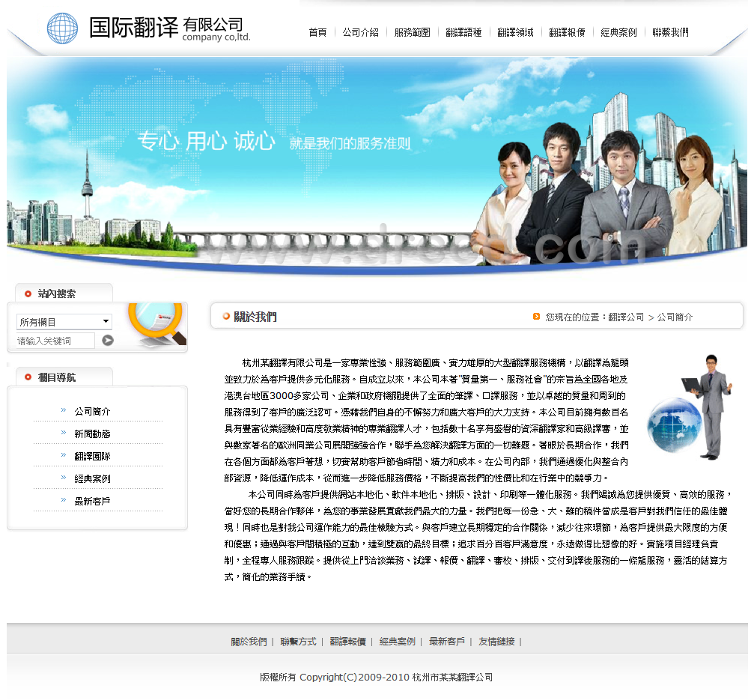Click red bullet icon beside 欄目導航
The width and height of the screenshot is (754, 700).
tap(28, 377)
